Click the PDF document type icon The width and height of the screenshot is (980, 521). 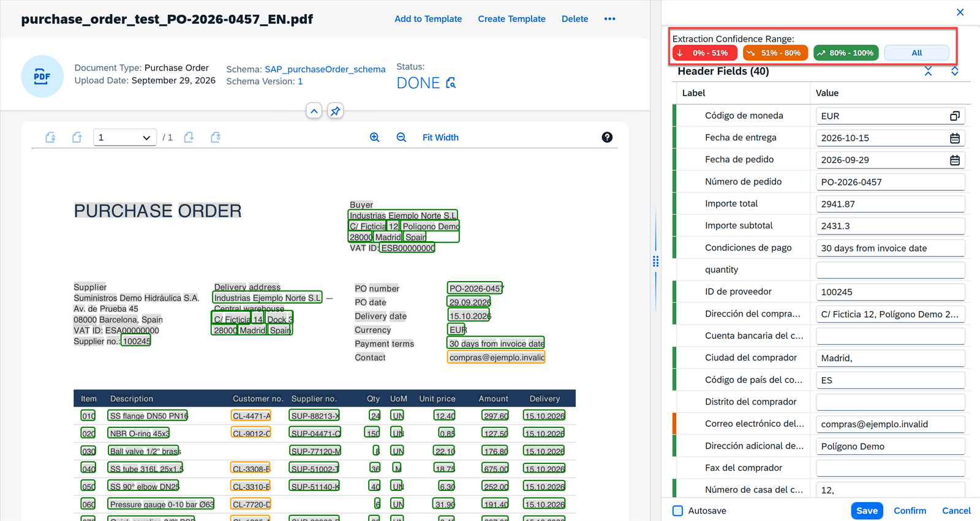coord(42,77)
